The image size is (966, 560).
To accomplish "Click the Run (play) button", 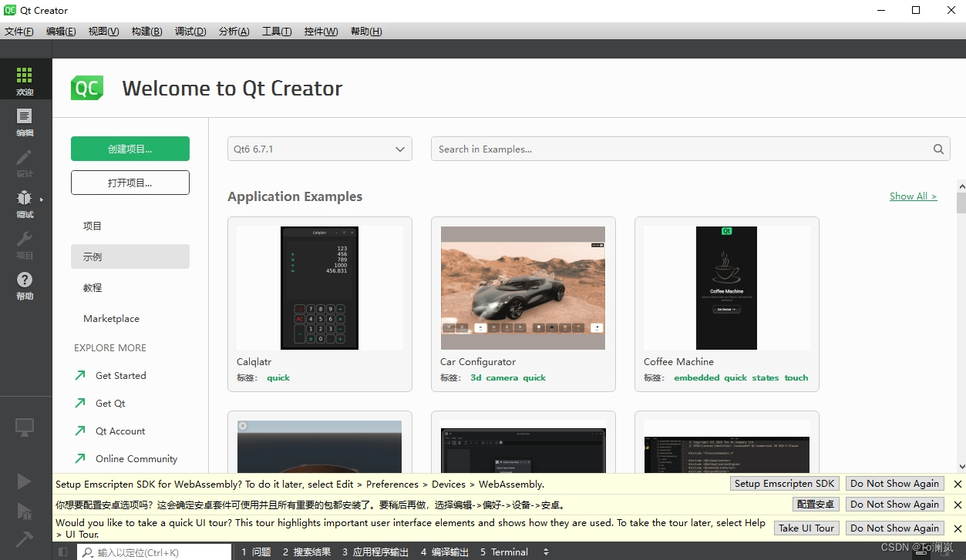I will (x=25, y=481).
